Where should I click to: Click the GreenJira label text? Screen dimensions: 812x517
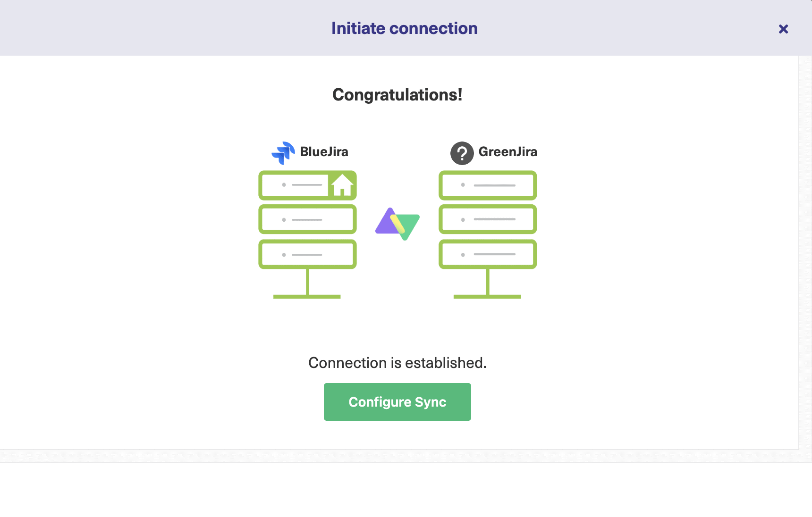(x=508, y=152)
